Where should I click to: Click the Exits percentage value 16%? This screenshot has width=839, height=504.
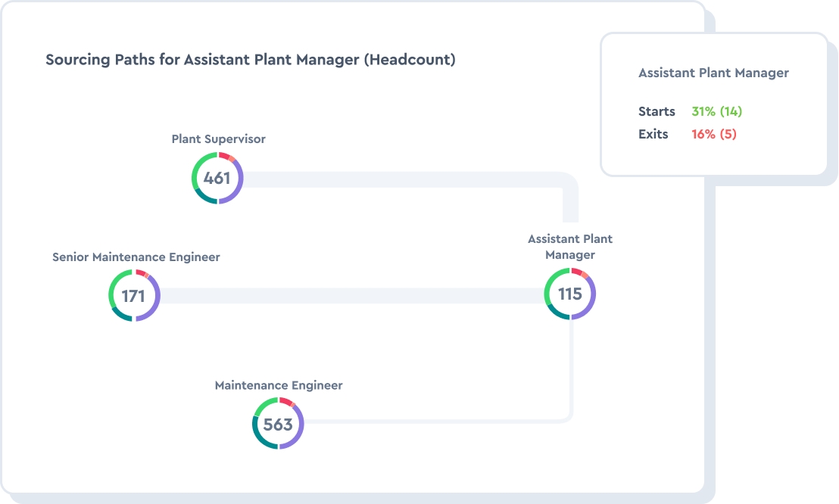699,134
